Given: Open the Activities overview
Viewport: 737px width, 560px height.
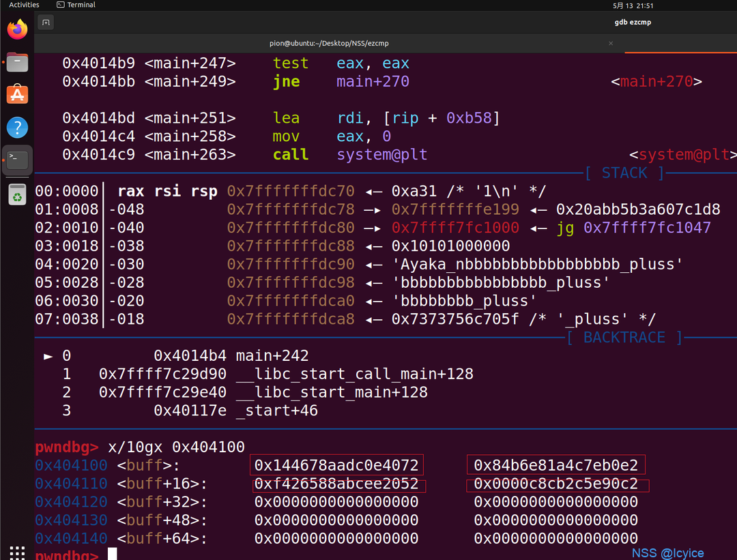Looking at the screenshot, I should tap(24, 5).
